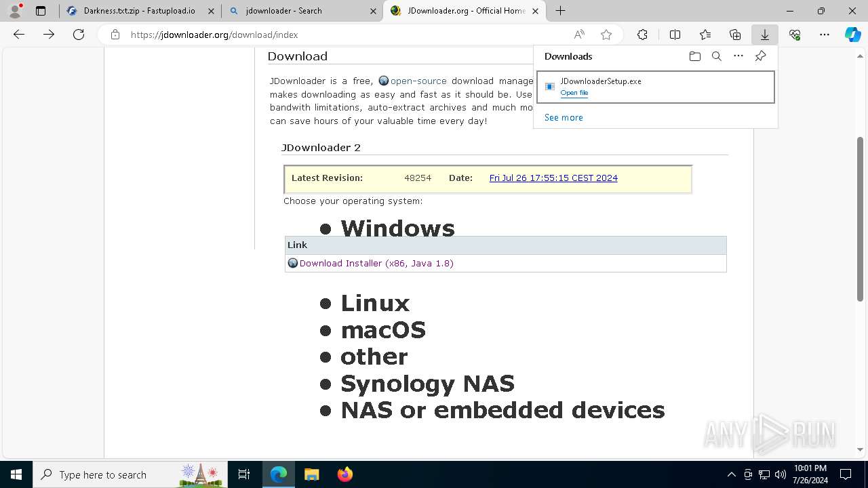The image size is (868, 488).
Task: Close the JDownloader.org tab
Action: 535,11
